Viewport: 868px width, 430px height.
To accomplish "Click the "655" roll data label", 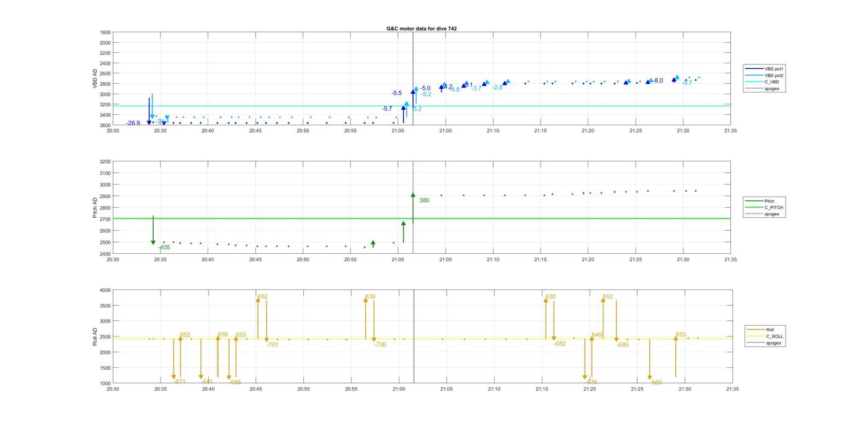I will (x=223, y=334).
